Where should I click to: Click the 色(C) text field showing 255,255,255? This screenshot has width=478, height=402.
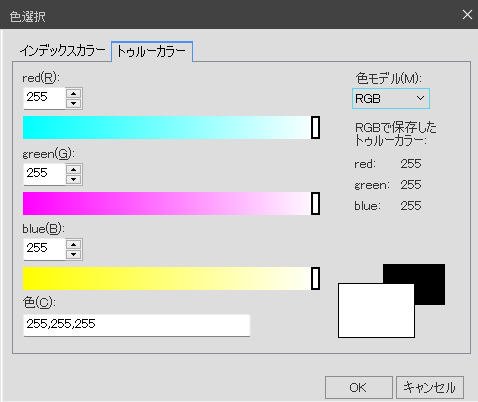[x=137, y=325]
